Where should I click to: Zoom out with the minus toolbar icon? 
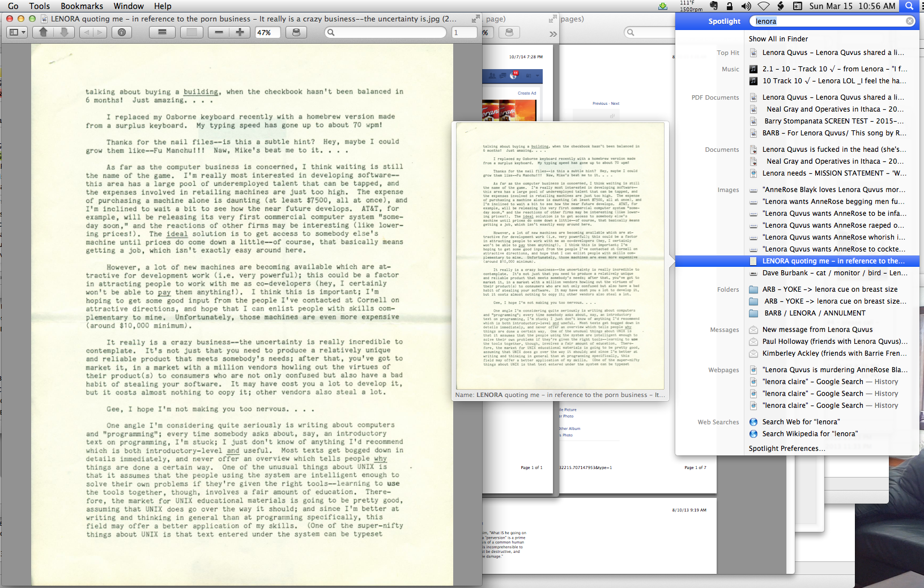[x=219, y=32]
